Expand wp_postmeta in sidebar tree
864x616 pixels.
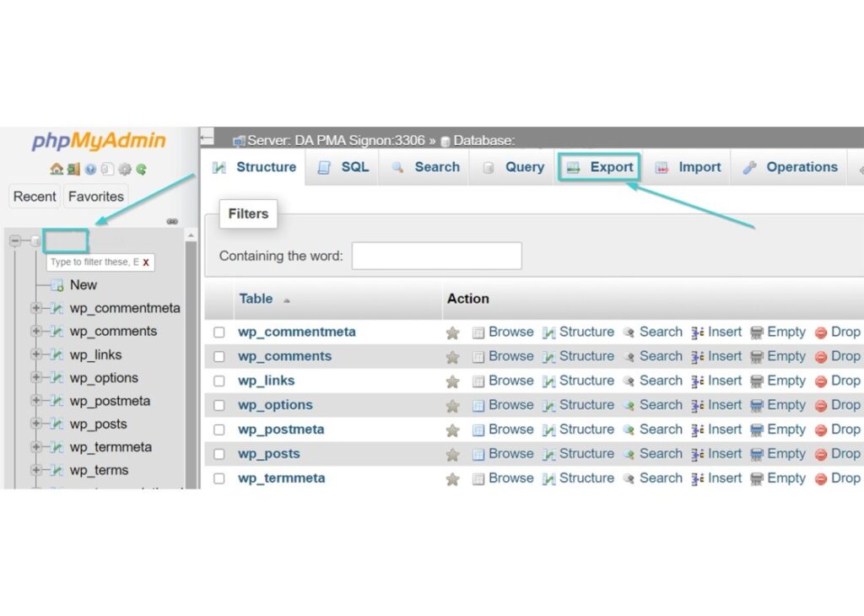pyautogui.click(x=36, y=400)
